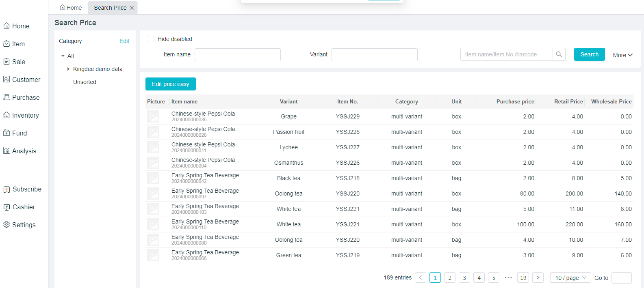
Task: Collapse the All category tree node
Action: pos(63,56)
